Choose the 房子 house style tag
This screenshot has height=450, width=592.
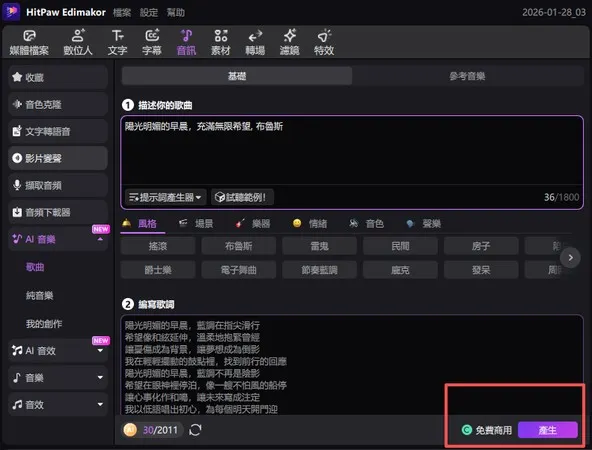point(481,246)
